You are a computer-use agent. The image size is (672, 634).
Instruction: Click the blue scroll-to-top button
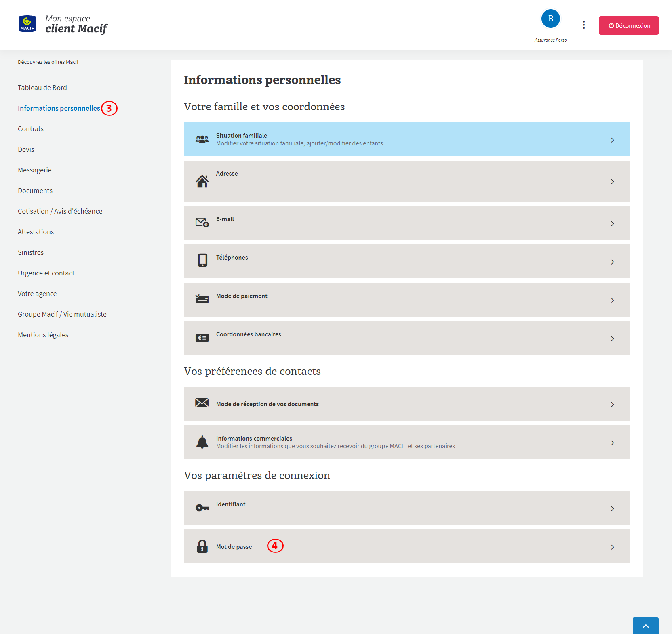(645, 626)
